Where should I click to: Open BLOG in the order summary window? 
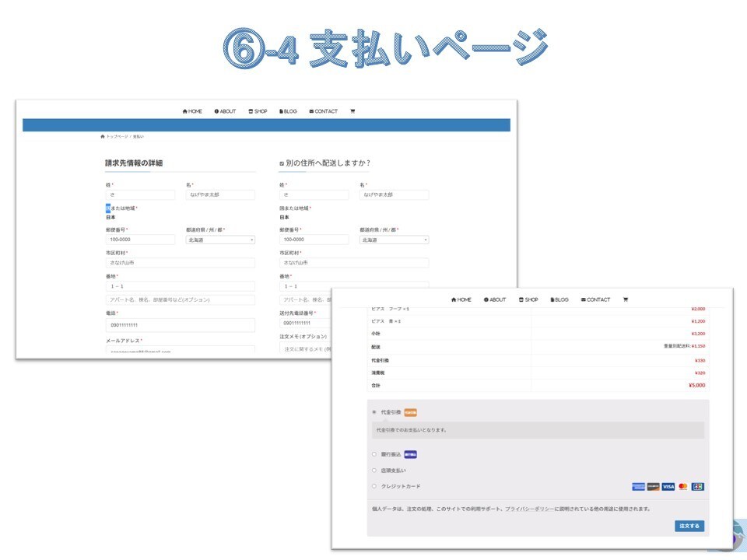[x=559, y=300]
